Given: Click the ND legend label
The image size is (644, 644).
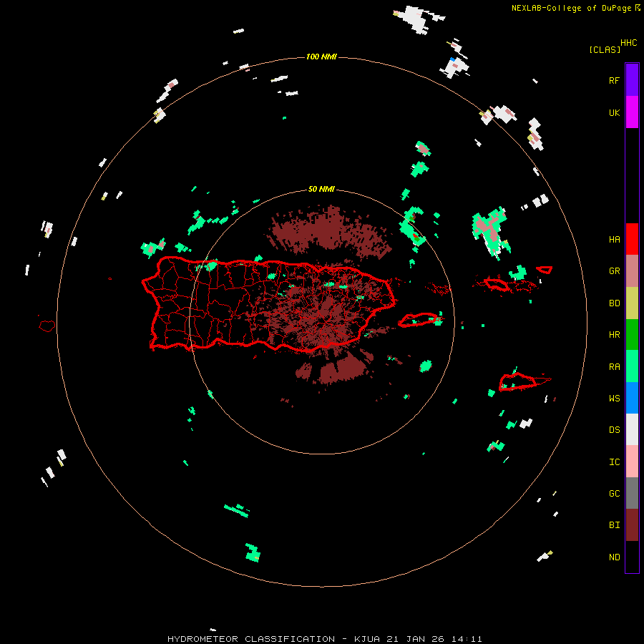Looking at the screenshot, I should [x=614, y=557].
